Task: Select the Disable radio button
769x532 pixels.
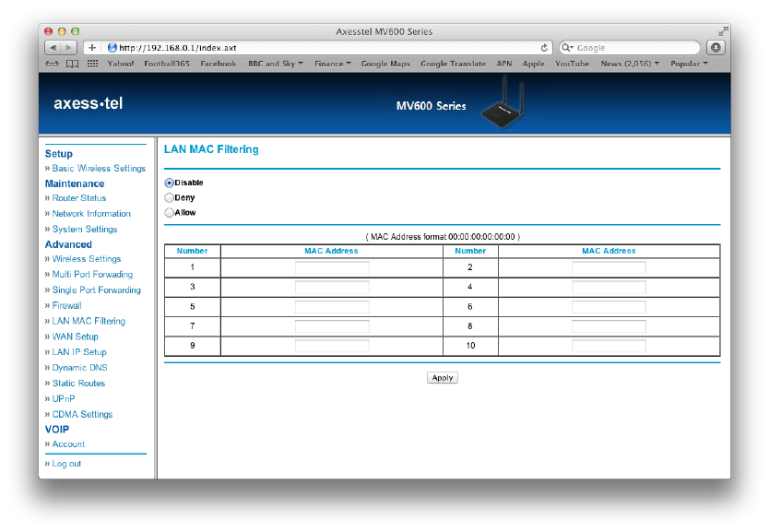Action: 170,183
